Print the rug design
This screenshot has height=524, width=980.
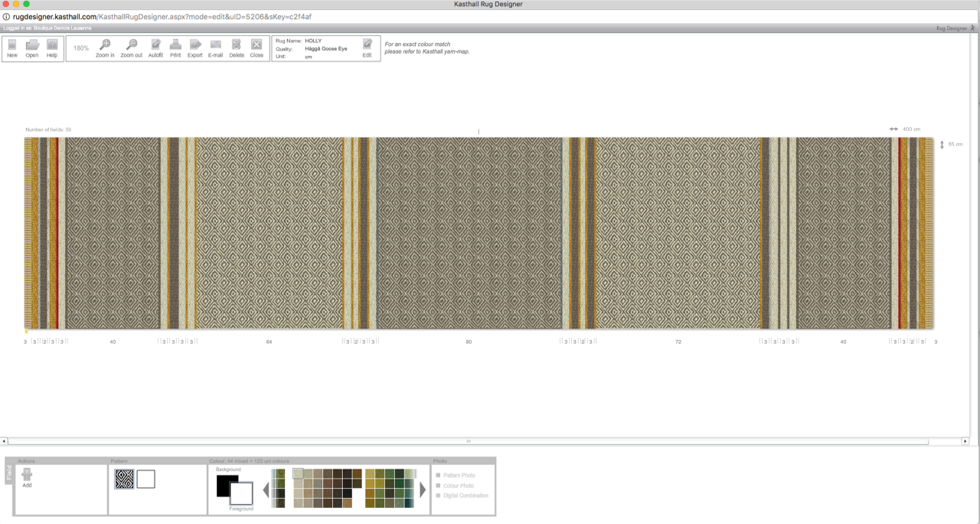click(x=175, y=48)
